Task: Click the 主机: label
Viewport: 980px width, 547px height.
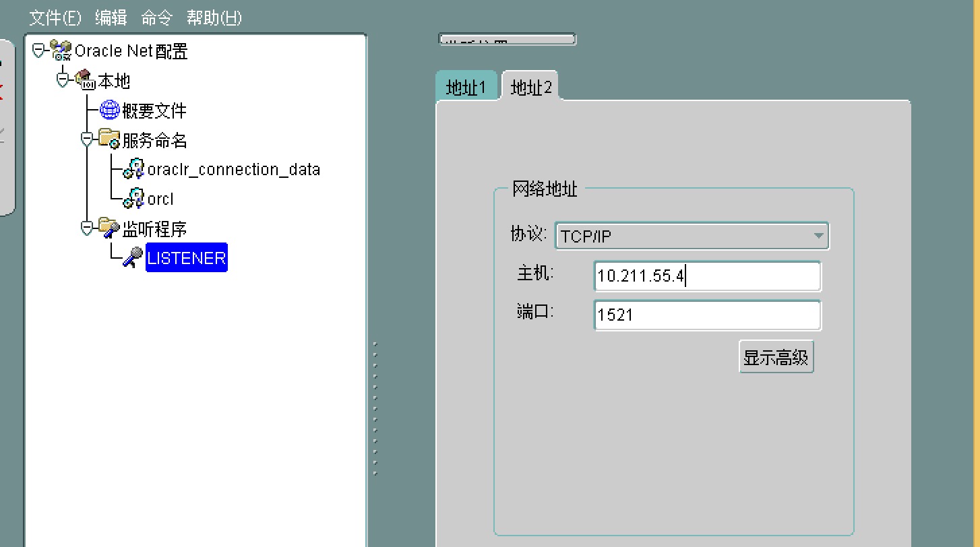Action: [535, 273]
